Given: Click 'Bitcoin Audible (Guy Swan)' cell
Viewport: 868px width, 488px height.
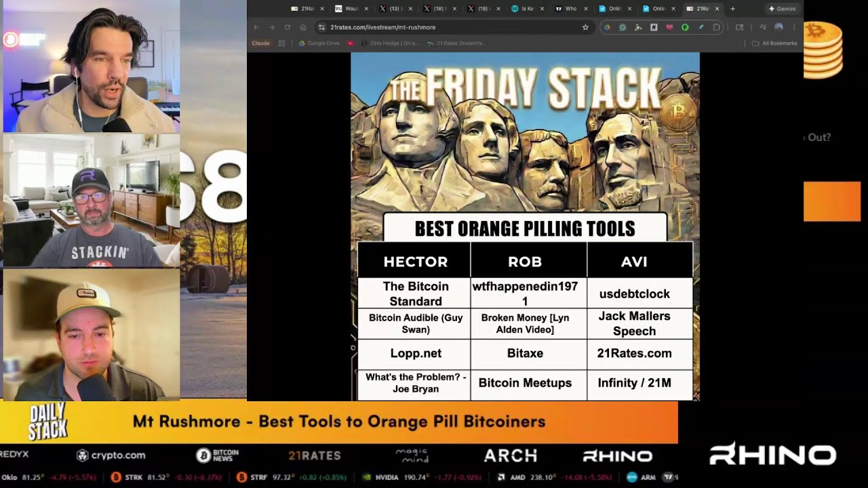Looking at the screenshot, I should pyautogui.click(x=416, y=324).
